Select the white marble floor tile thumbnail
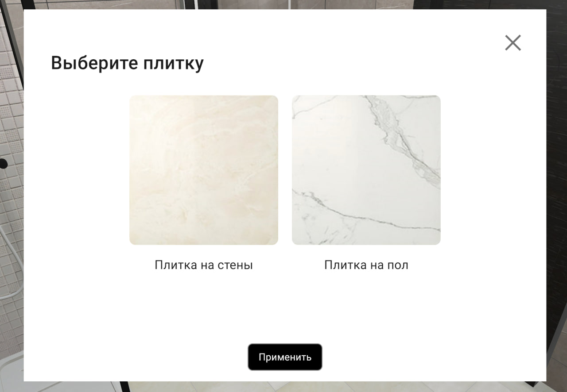Viewport: 567px width, 392px height. (366, 170)
